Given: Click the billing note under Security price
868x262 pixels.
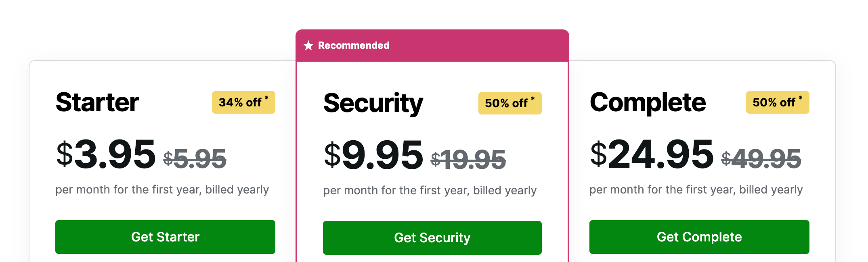Looking at the screenshot, I should click(x=430, y=191).
